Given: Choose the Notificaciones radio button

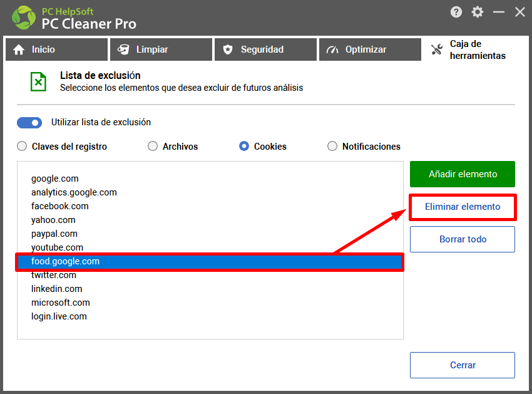Looking at the screenshot, I should 332,147.
